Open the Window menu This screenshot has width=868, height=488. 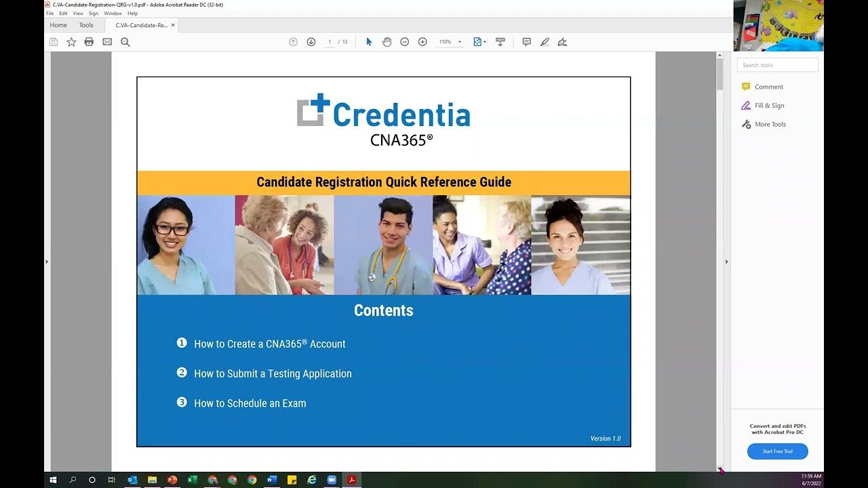click(x=113, y=14)
